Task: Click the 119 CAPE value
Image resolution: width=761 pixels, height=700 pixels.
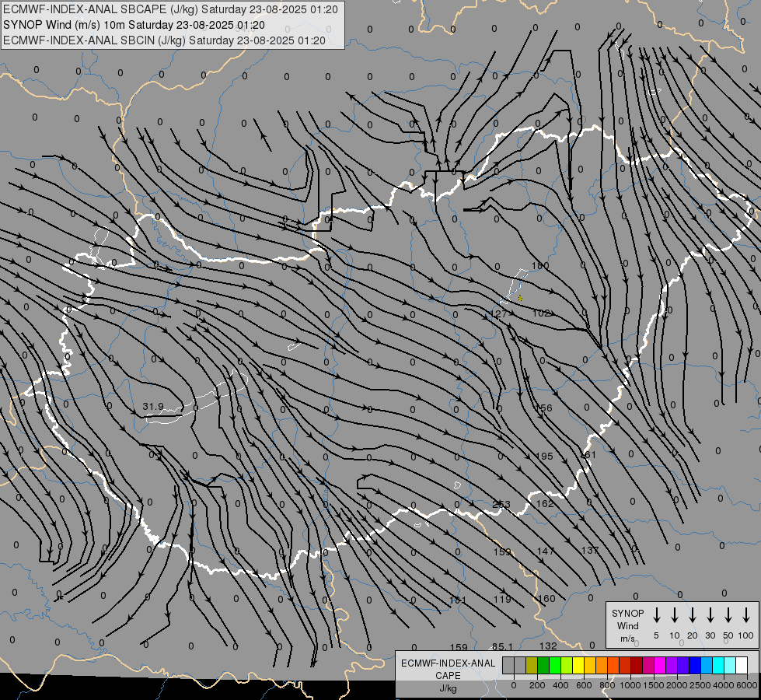Action: pyautogui.click(x=502, y=599)
